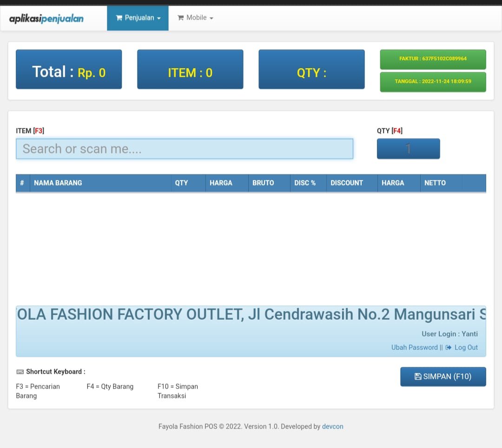Open the Ubah Password link
502x448 pixels.
point(414,348)
